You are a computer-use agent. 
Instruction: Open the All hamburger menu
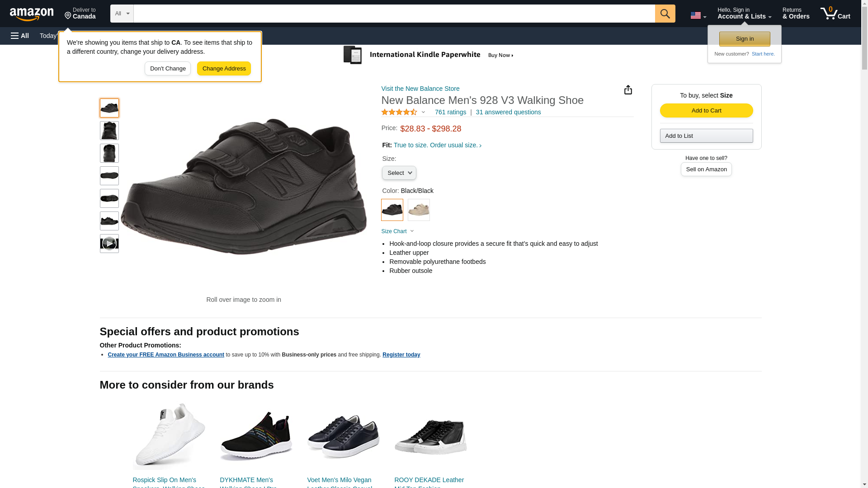tap(20, 36)
